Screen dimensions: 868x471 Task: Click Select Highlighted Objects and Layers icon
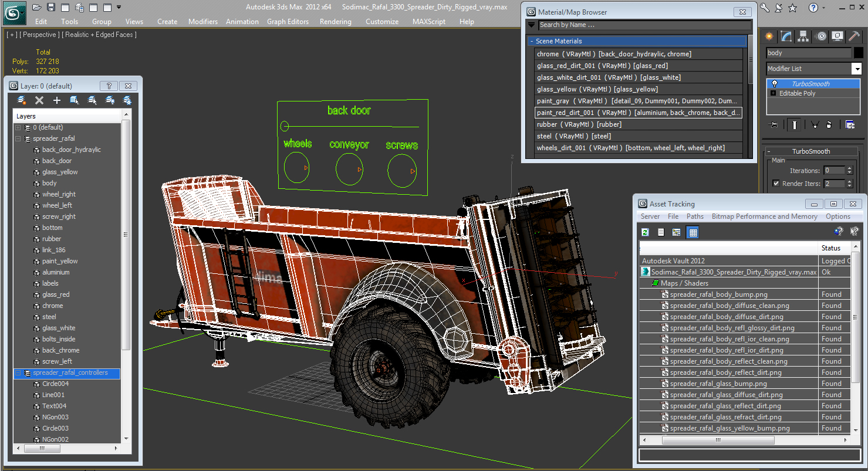tap(75, 100)
